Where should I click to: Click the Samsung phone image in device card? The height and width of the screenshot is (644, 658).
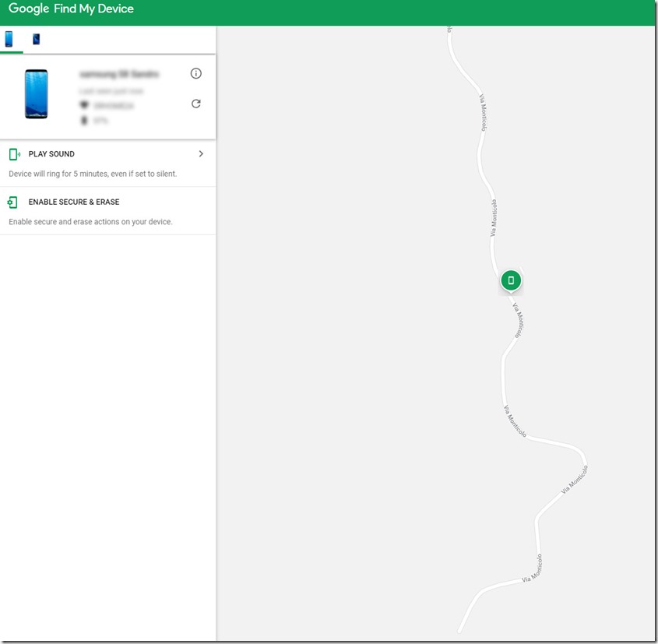coord(36,94)
